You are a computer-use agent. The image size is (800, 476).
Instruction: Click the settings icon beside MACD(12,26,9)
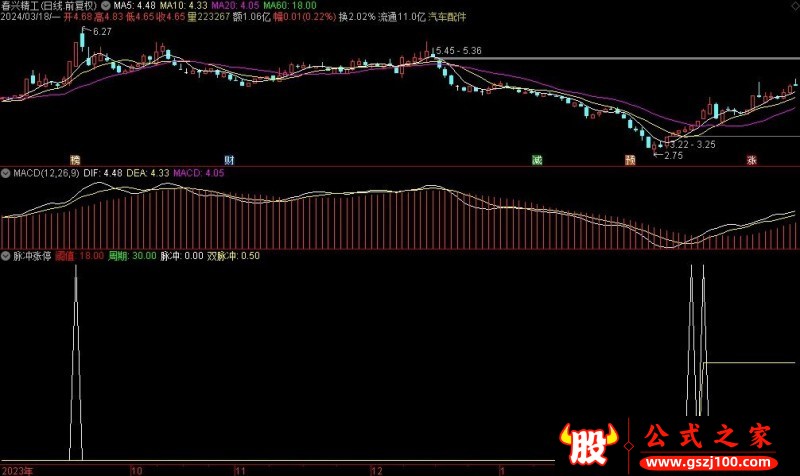click(x=6, y=173)
